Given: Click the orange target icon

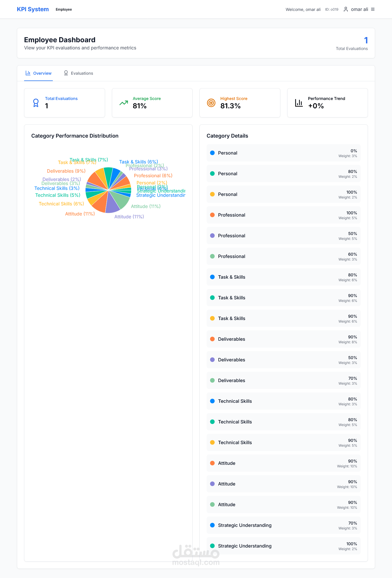Looking at the screenshot, I should click(x=211, y=103).
